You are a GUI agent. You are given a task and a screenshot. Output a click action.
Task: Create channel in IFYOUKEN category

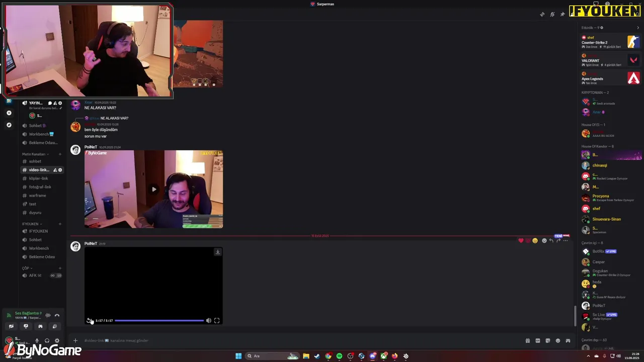click(60, 224)
